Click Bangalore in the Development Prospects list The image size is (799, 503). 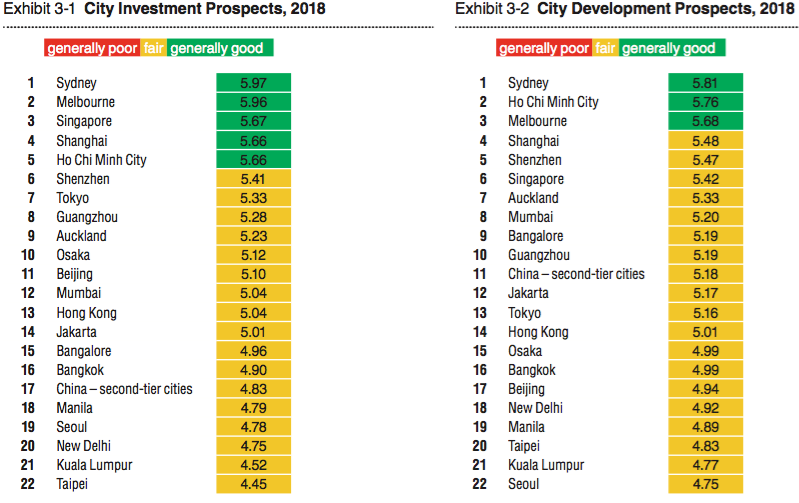(536, 236)
